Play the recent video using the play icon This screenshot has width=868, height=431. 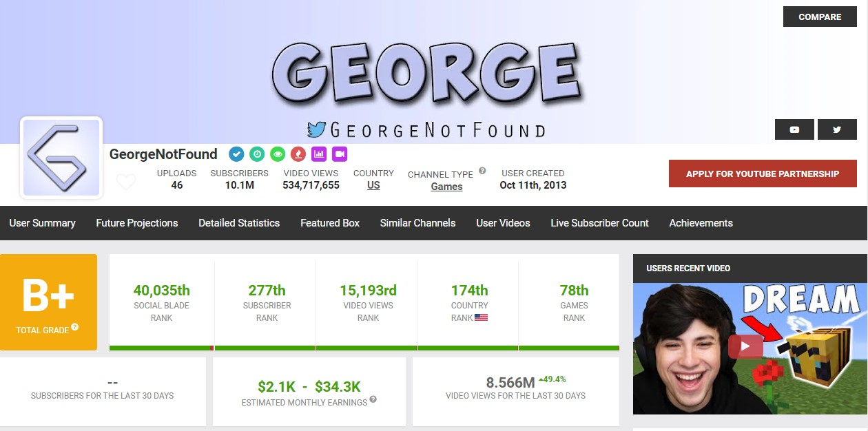pyautogui.click(x=745, y=346)
